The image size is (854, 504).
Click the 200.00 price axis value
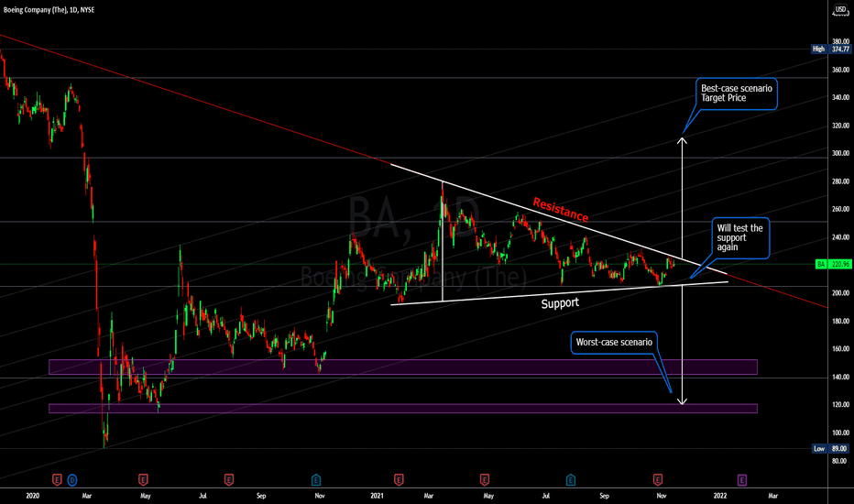[840, 293]
